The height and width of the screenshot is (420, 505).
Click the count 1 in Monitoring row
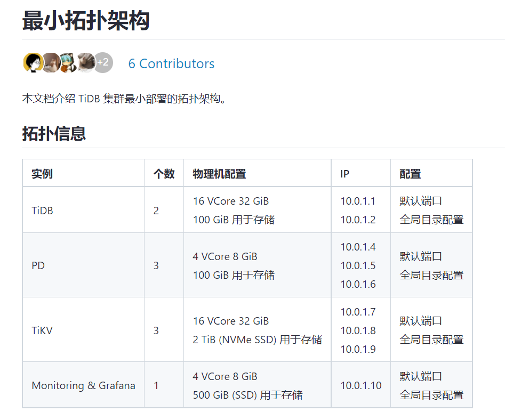(x=156, y=385)
